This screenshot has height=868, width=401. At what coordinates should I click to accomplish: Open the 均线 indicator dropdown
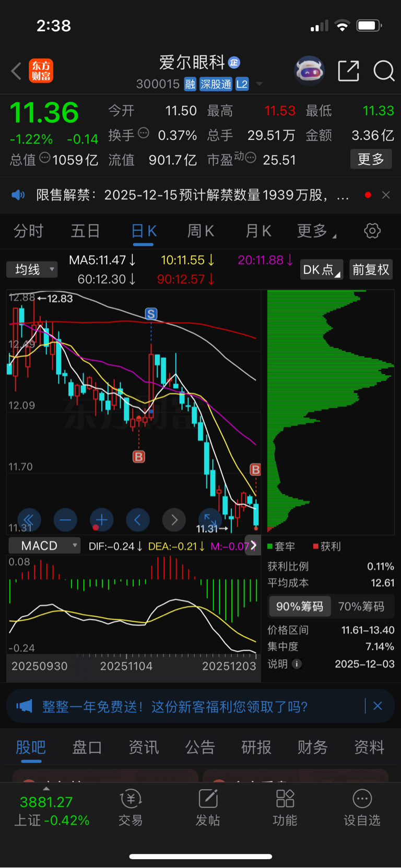coord(32,269)
